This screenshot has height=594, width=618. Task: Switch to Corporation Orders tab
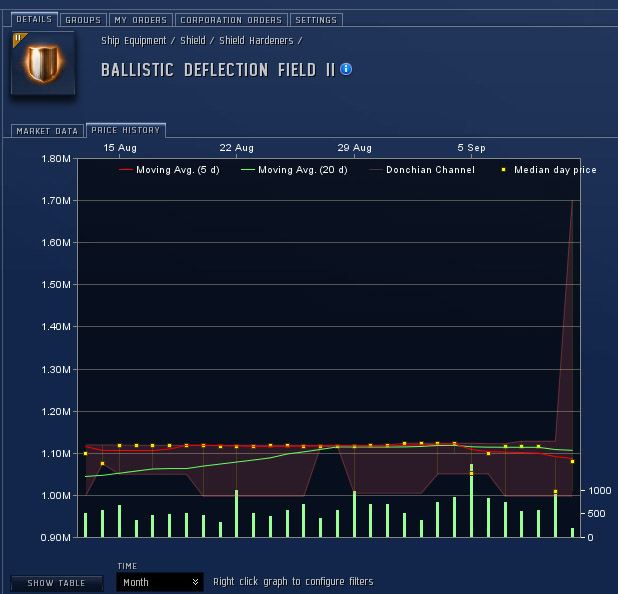tap(231, 20)
